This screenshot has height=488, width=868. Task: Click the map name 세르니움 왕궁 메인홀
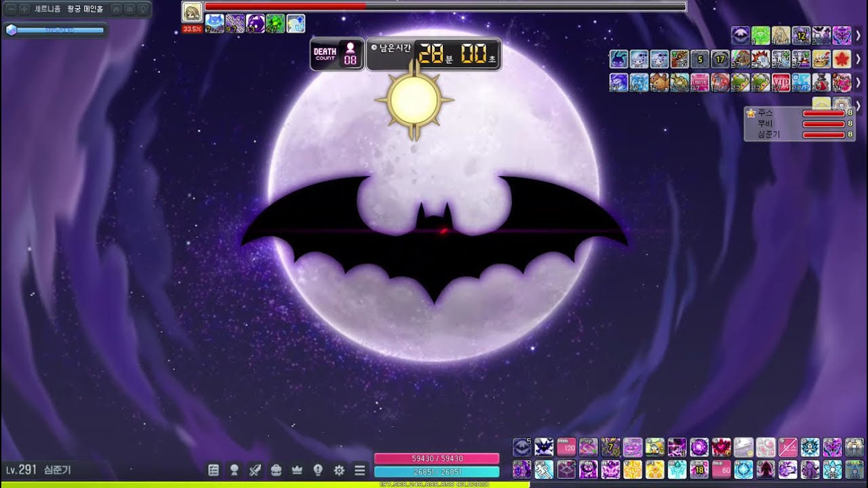click(x=69, y=9)
